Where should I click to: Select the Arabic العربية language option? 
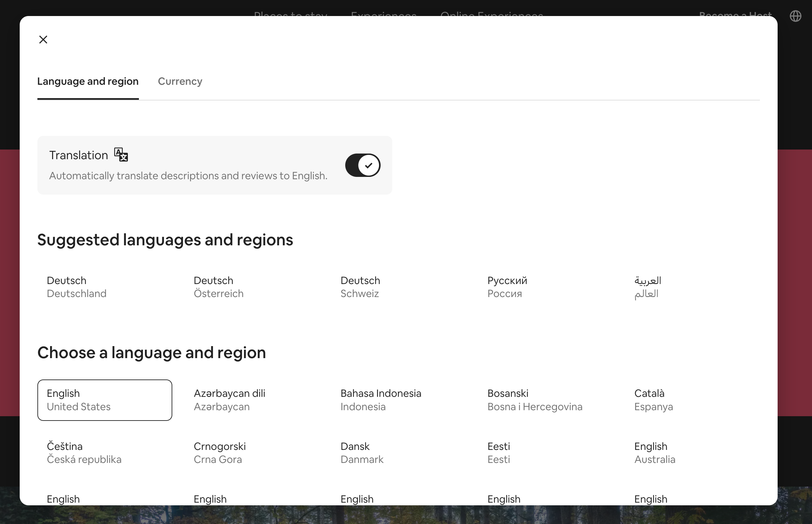647,287
